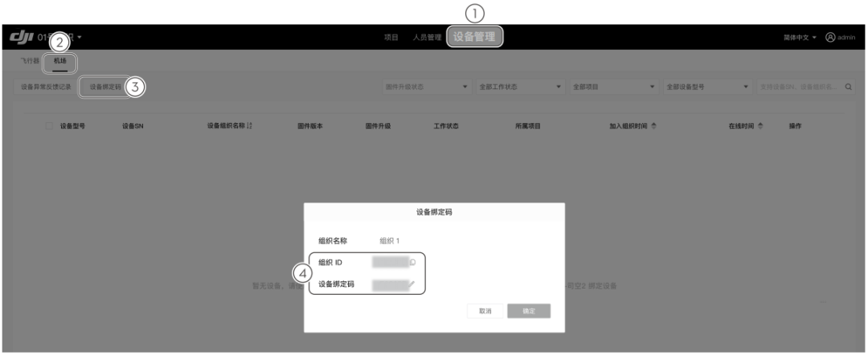The image size is (868, 356).
Task: Cancel with the 取消 button
Action: tap(485, 311)
